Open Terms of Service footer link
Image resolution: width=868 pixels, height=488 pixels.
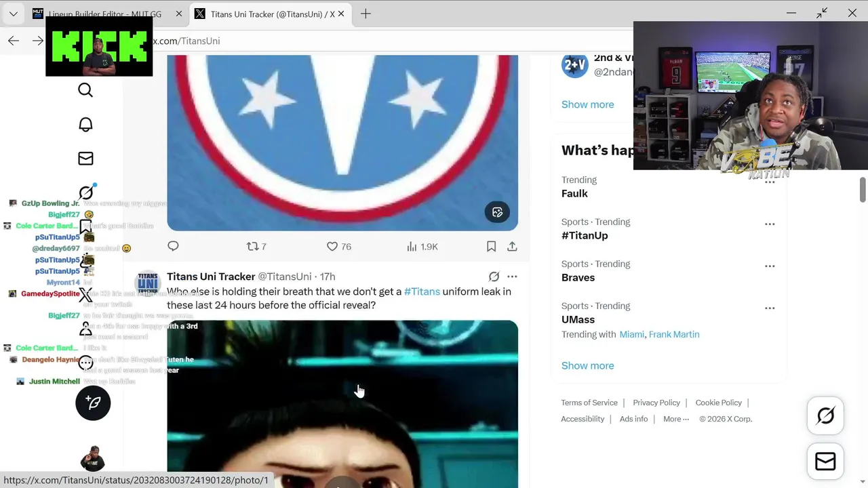click(589, 403)
